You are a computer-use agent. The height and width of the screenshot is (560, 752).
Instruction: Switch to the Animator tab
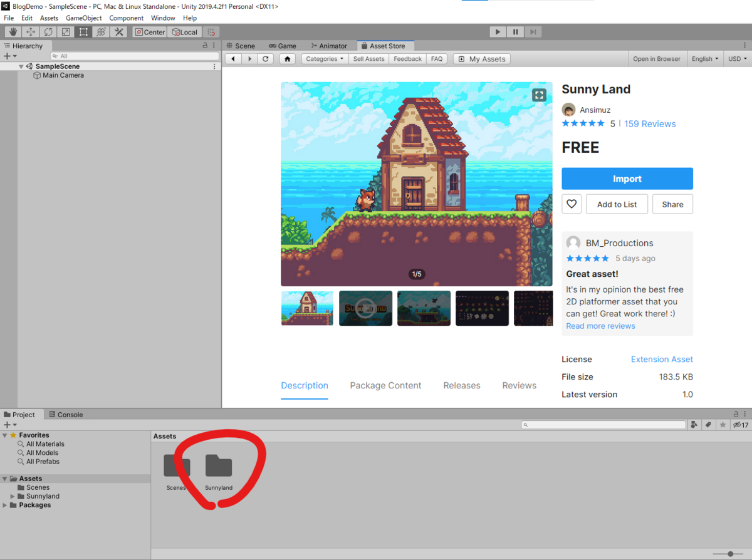click(328, 46)
